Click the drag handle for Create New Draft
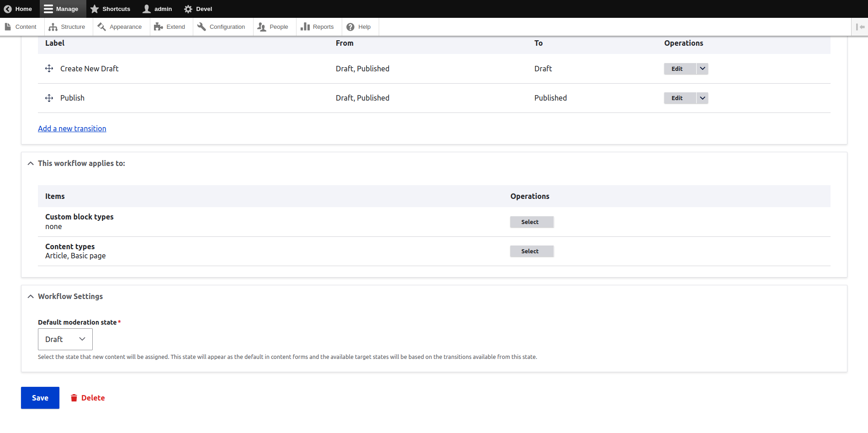 49,69
